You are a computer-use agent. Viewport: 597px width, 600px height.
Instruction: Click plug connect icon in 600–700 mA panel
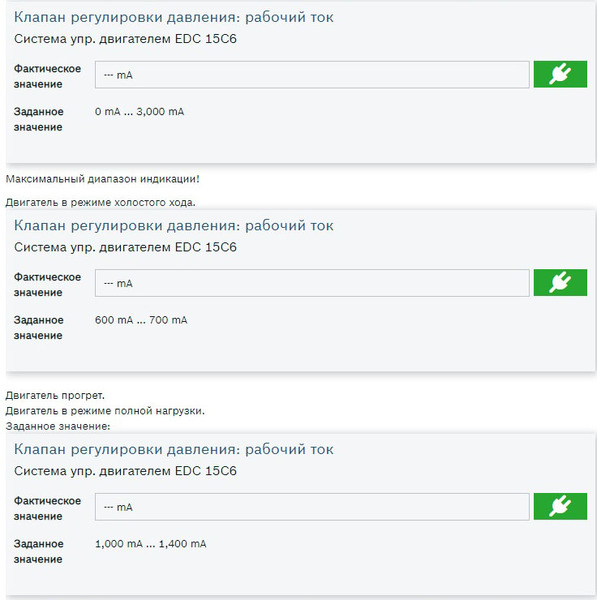click(x=560, y=282)
